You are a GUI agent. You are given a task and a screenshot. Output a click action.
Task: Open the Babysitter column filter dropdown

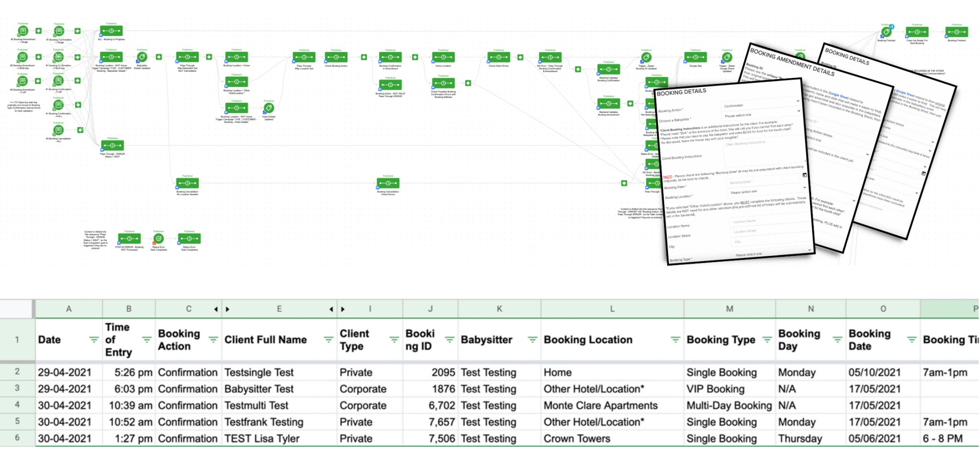[532, 340]
